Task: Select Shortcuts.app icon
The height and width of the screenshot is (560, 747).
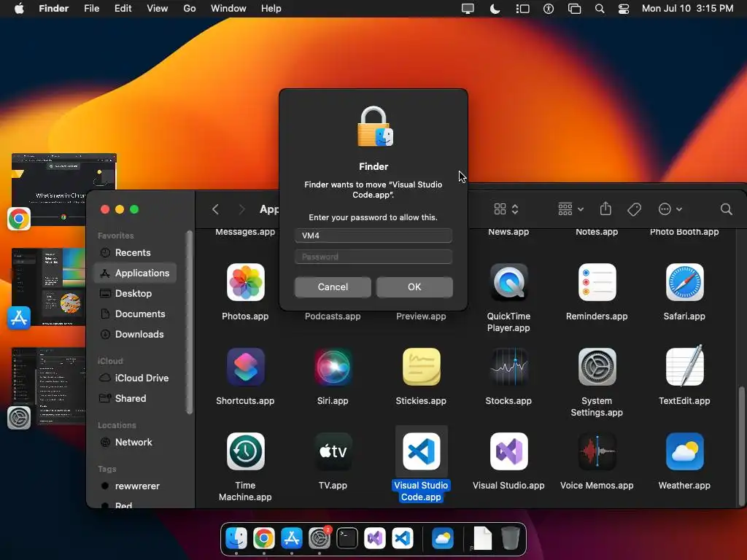Action: click(x=245, y=367)
